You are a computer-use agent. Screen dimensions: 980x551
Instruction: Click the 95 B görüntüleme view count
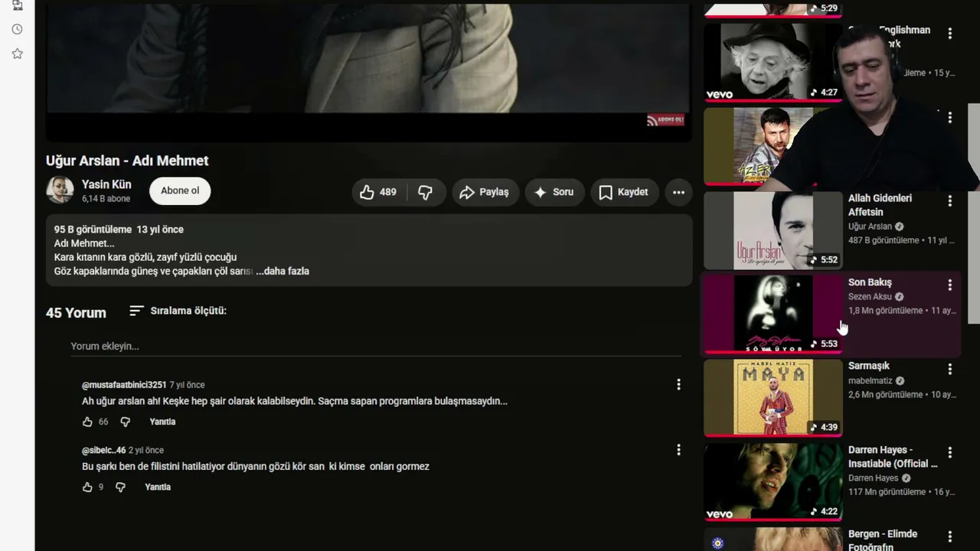(x=92, y=230)
